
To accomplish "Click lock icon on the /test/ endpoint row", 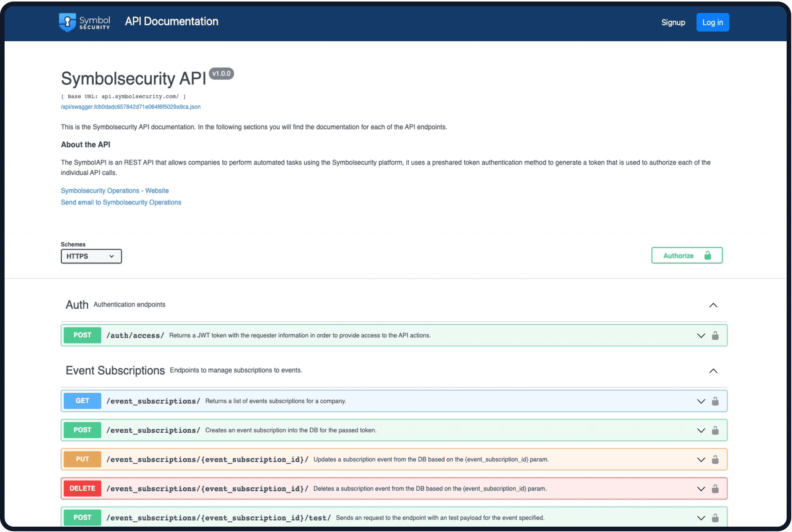I will click(x=715, y=518).
